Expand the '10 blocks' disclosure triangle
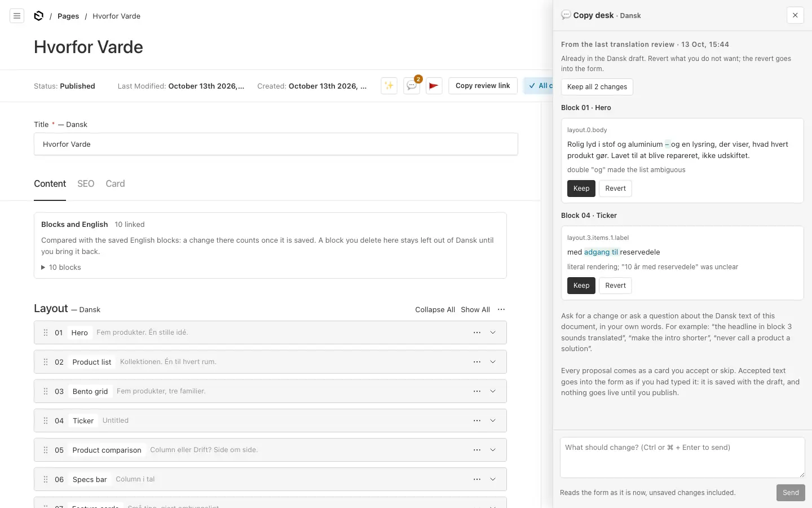This screenshot has height=508, width=812. (43, 268)
